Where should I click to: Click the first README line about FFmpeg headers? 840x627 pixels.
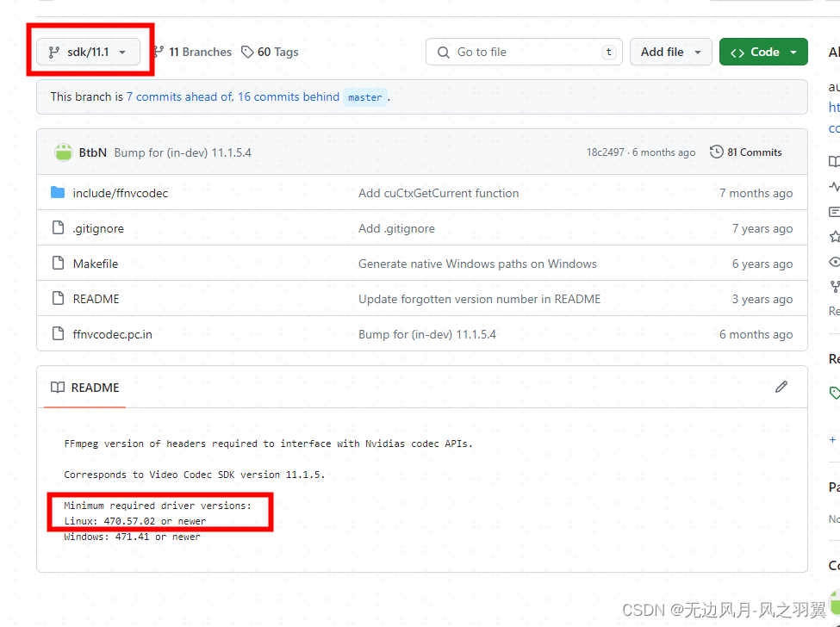click(269, 444)
